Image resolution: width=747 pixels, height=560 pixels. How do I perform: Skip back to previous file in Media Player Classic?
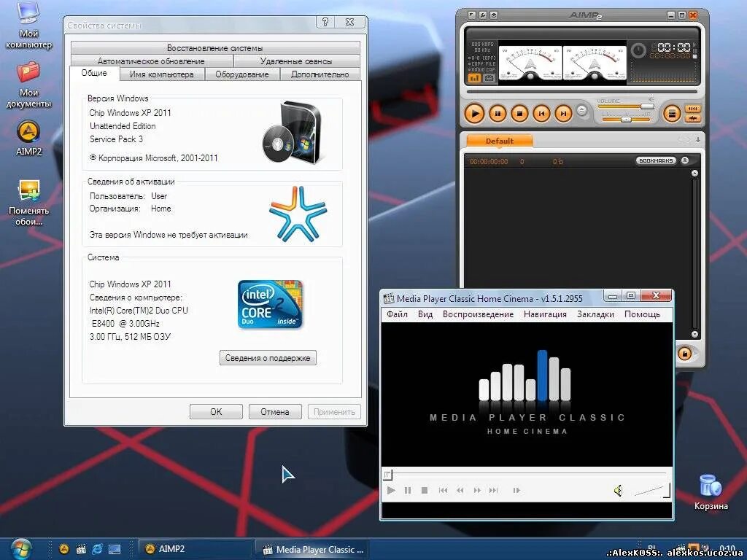point(443,491)
